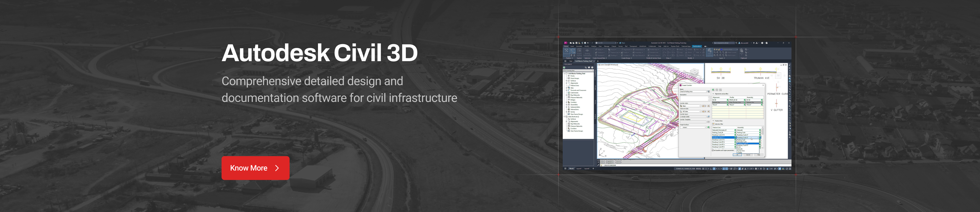The image size is (980, 212).
Task: Click the Toolspace panel help icon
Action: pos(592,67)
